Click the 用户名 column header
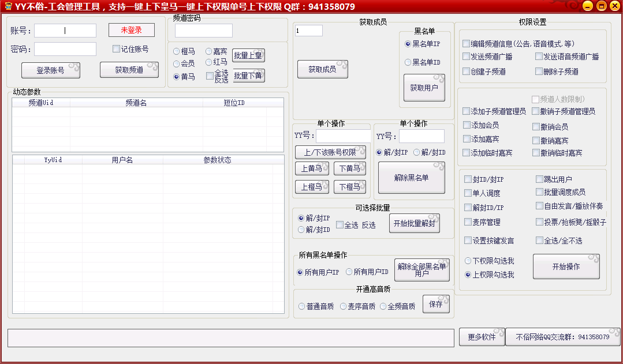This screenshot has width=623, height=364. point(122,160)
